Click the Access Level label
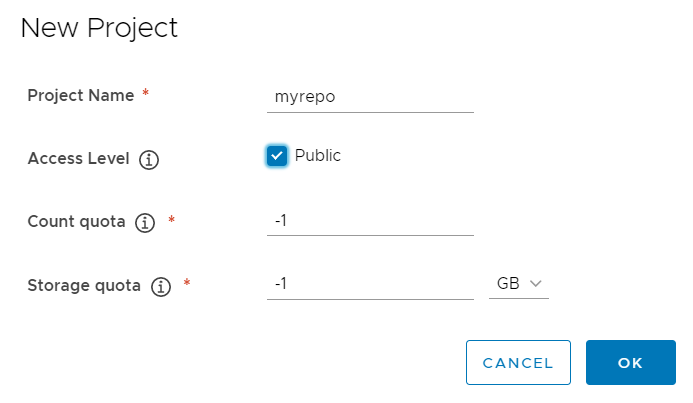 [x=79, y=159]
